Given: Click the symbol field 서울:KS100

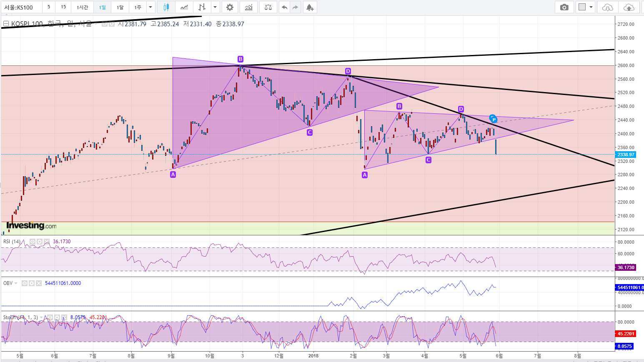Looking at the screenshot, I should [x=21, y=7].
